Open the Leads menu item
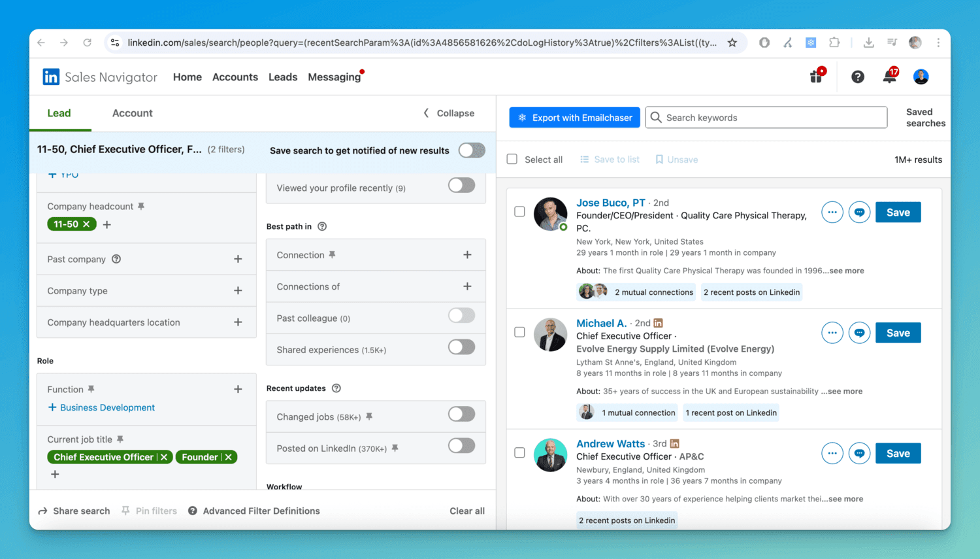Image resolution: width=980 pixels, height=559 pixels. tap(283, 77)
